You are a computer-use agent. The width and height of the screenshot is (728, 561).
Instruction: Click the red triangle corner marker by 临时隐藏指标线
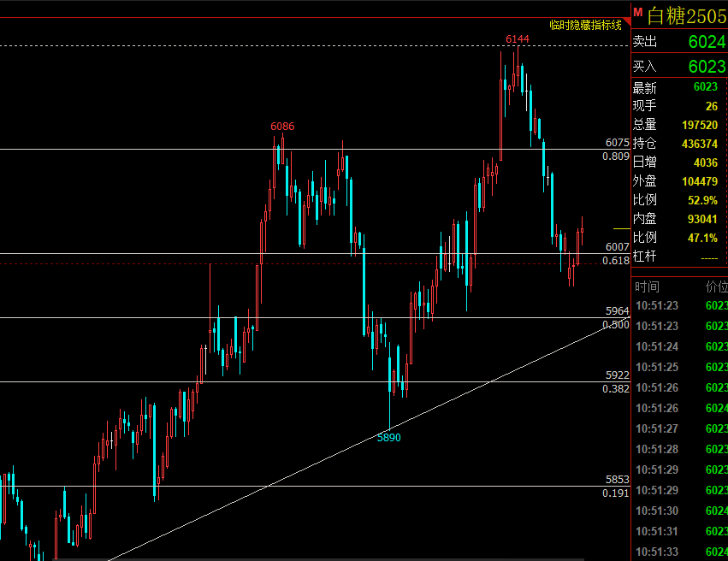click(x=626, y=21)
